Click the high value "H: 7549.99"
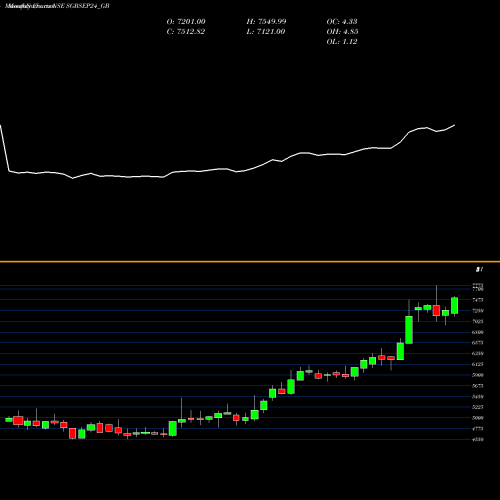The image size is (500, 500). (x=266, y=22)
